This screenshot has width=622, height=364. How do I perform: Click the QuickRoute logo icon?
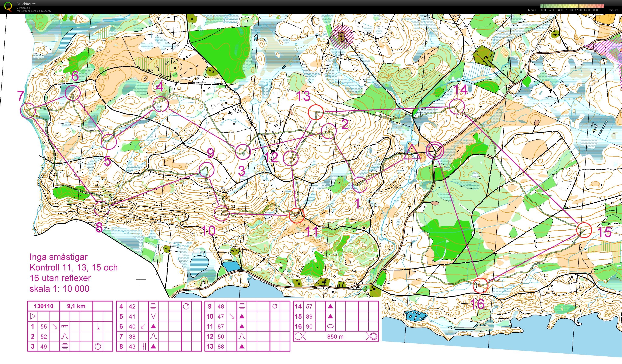pyautogui.click(x=8, y=6)
